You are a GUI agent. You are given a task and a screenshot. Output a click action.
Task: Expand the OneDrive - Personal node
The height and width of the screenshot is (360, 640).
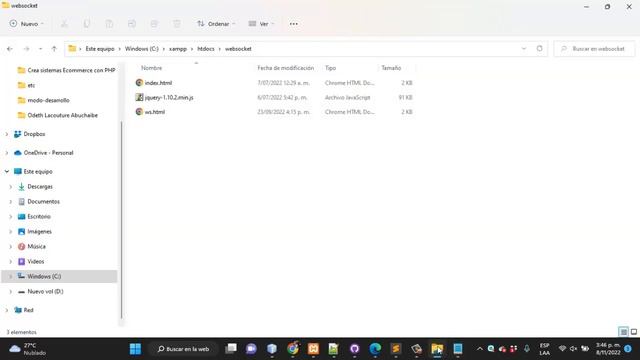pyautogui.click(x=7, y=153)
